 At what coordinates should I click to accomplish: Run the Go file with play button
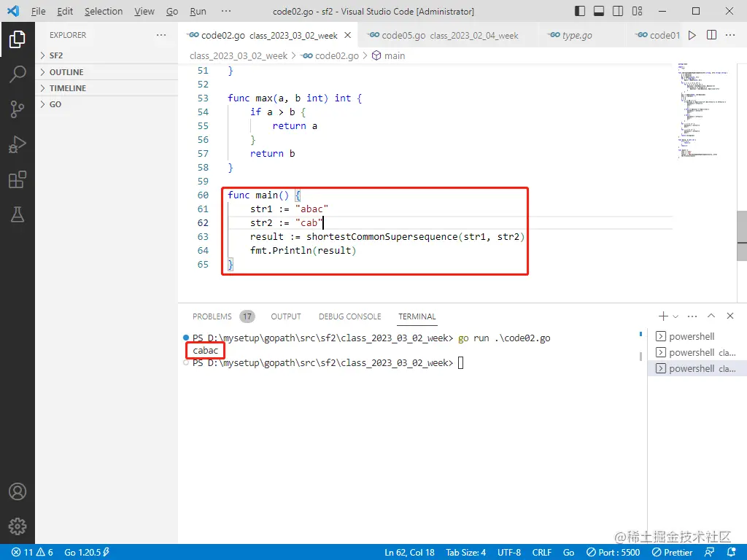(692, 35)
